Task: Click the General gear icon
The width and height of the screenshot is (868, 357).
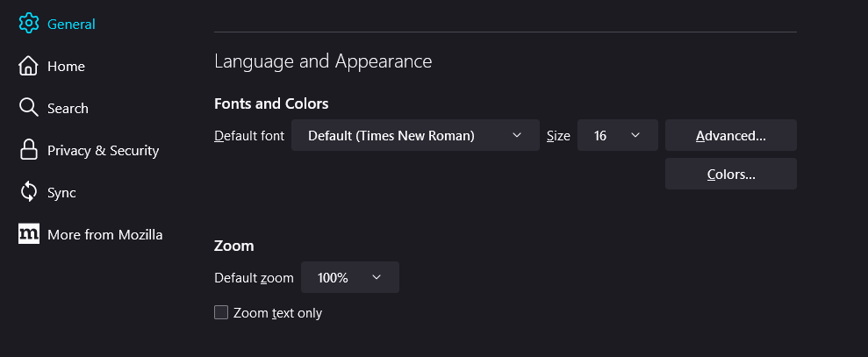Action: click(29, 24)
